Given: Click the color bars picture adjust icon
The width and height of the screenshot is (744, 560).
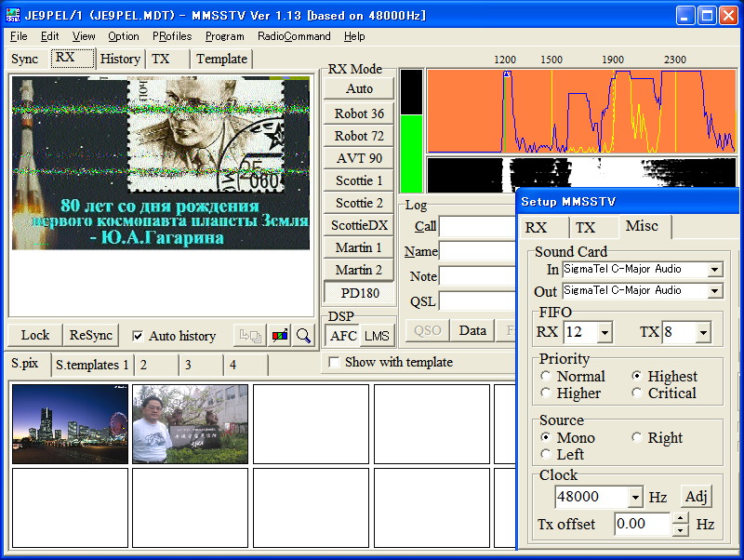Looking at the screenshot, I should pyautogui.click(x=280, y=336).
